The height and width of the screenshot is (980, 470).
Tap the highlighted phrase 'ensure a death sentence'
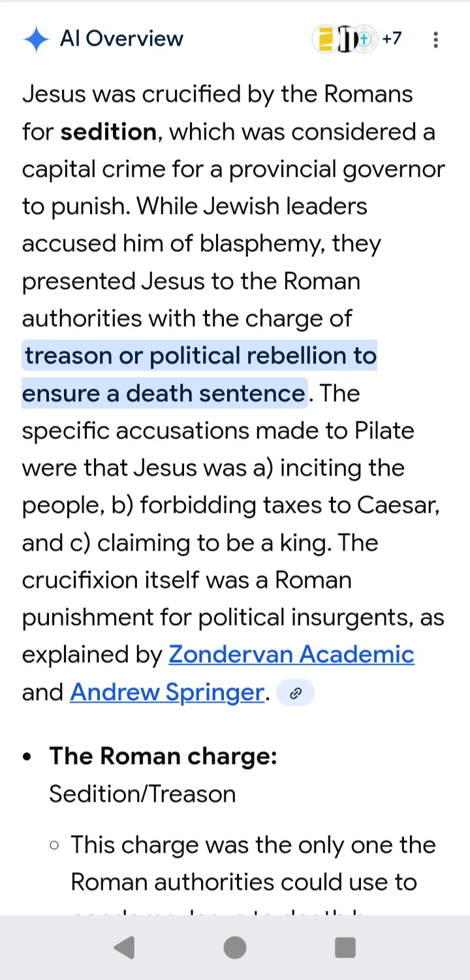click(164, 393)
